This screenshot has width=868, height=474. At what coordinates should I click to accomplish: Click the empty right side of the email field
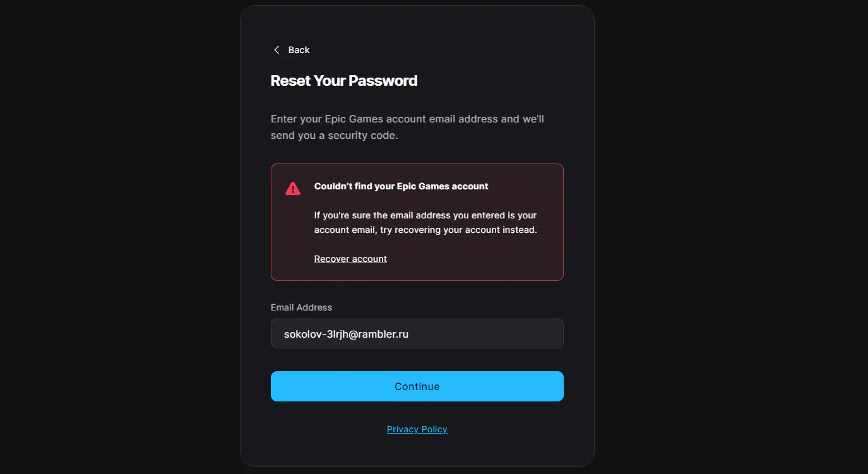[x=499, y=333]
